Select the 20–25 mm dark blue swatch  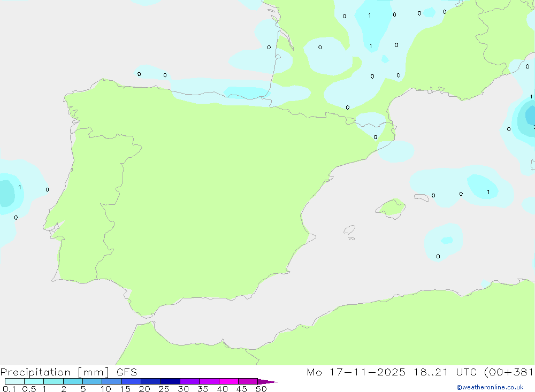[151, 381]
